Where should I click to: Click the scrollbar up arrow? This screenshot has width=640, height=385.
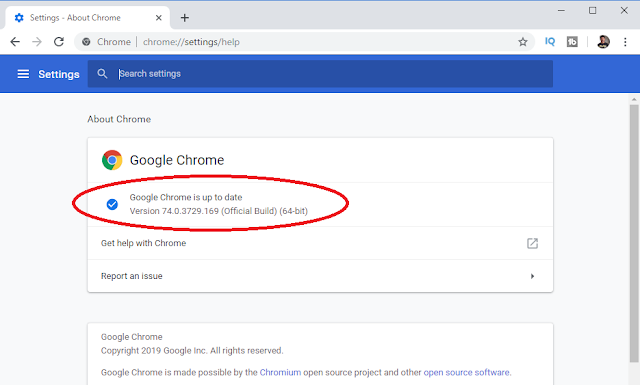634,99
